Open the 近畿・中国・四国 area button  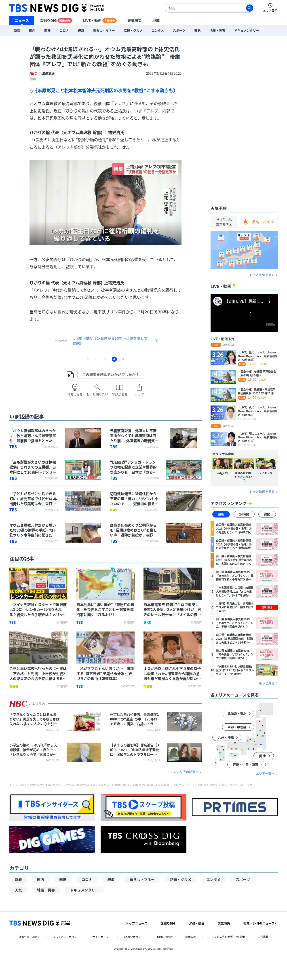coord(247,765)
